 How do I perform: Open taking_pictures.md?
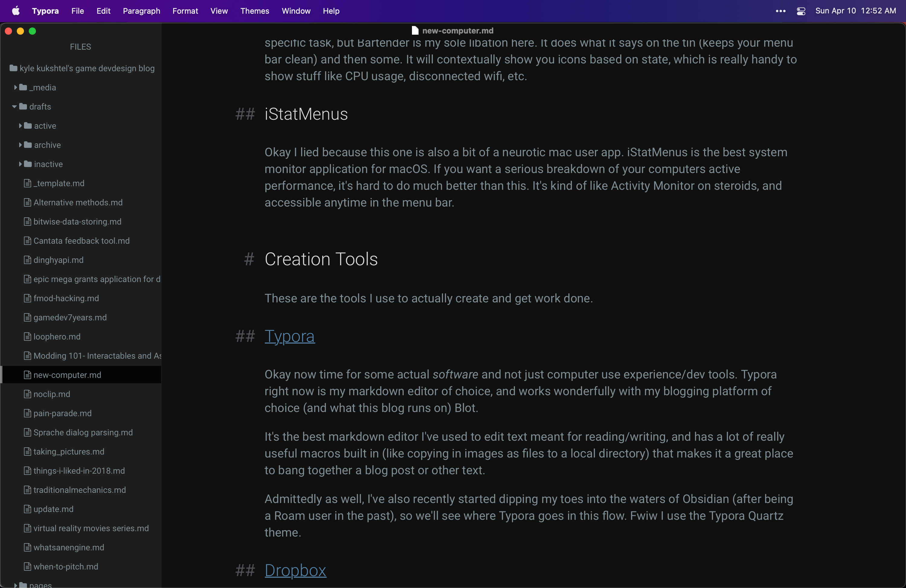click(x=69, y=451)
